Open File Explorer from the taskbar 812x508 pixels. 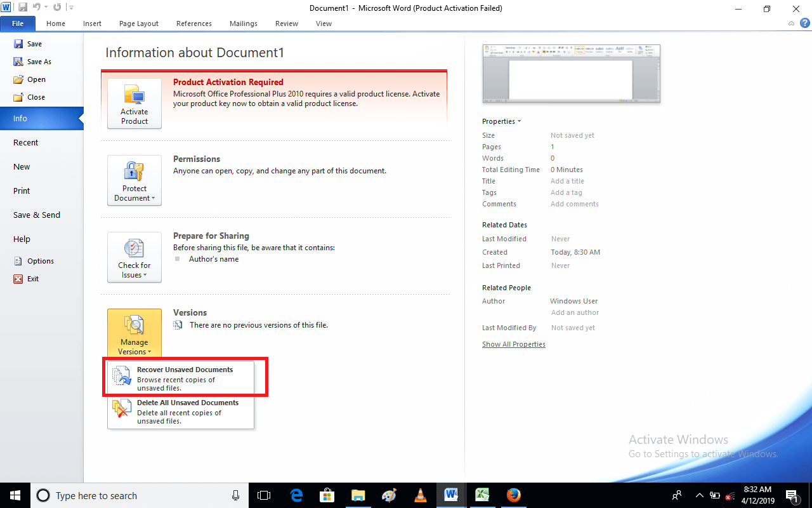pyautogui.click(x=358, y=495)
